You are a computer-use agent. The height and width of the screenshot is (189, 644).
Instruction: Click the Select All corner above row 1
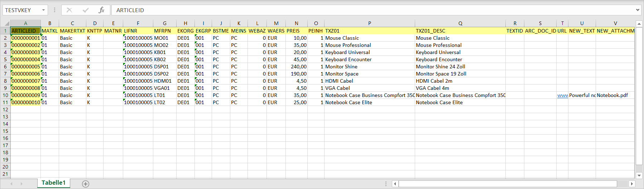[x=5, y=23]
